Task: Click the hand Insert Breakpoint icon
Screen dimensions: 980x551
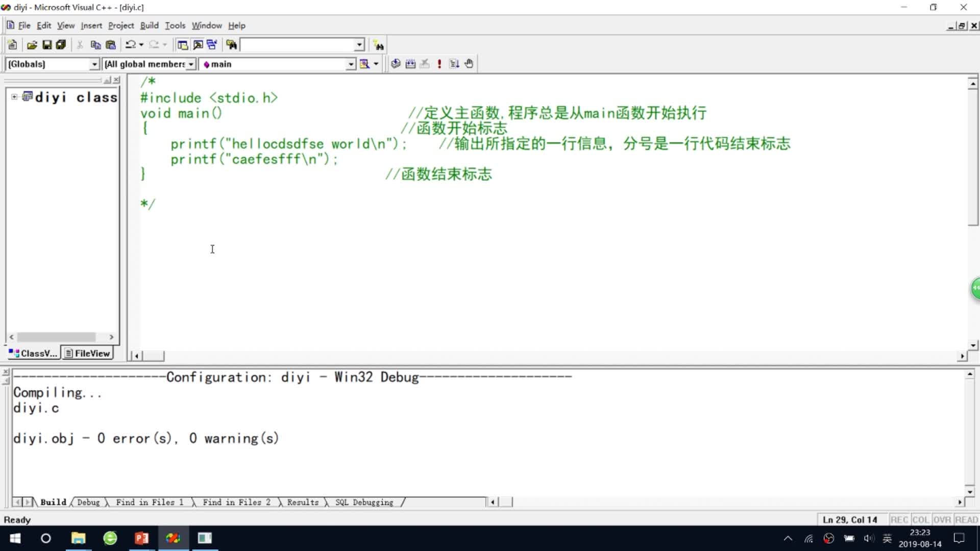Action: (469, 64)
